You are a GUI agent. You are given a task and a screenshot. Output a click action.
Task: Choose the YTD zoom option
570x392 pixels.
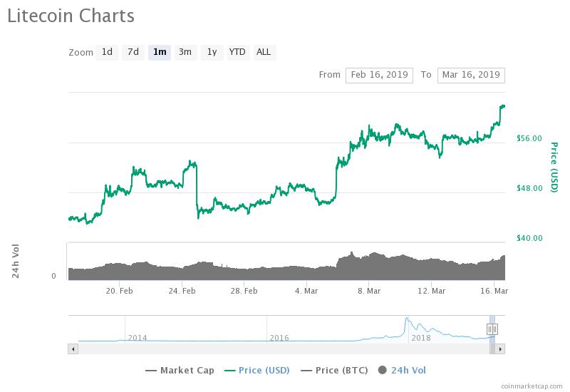pyautogui.click(x=237, y=52)
